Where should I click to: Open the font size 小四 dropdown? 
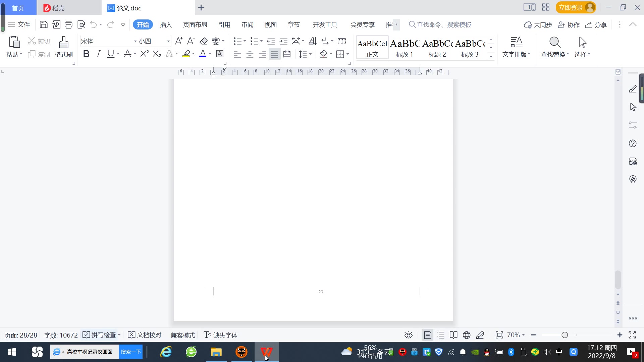[168, 41]
